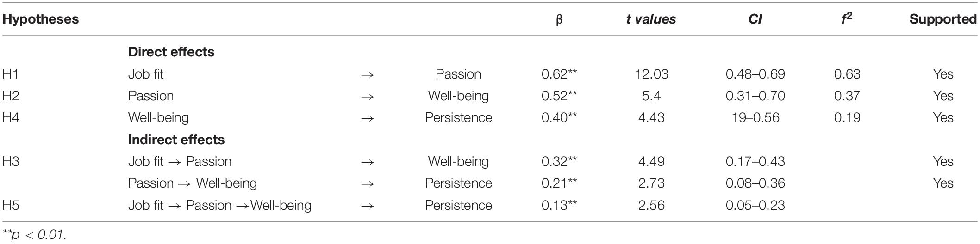980x244 pixels.
Task: Click the β column header
Action: (x=559, y=20)
